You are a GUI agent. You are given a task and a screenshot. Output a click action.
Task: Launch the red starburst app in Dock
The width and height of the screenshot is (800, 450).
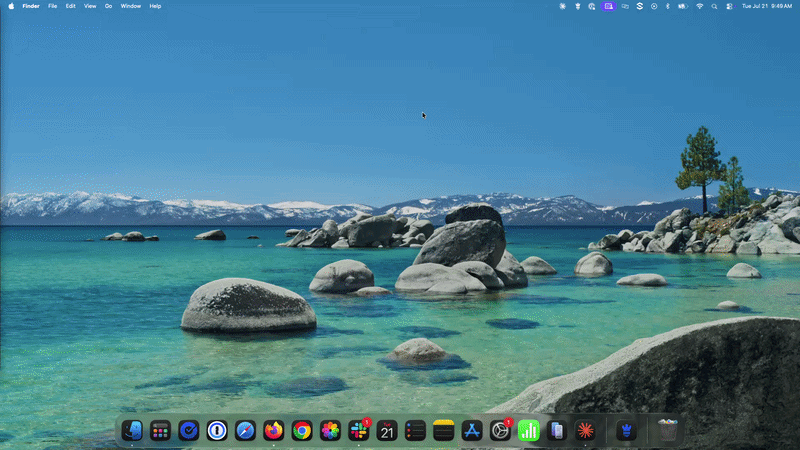coord(585,431)
